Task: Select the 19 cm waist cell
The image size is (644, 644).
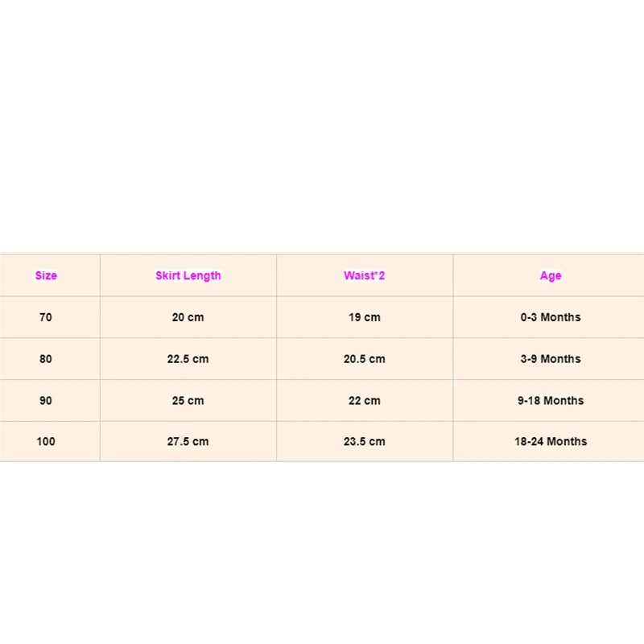Action: [365, 317]
